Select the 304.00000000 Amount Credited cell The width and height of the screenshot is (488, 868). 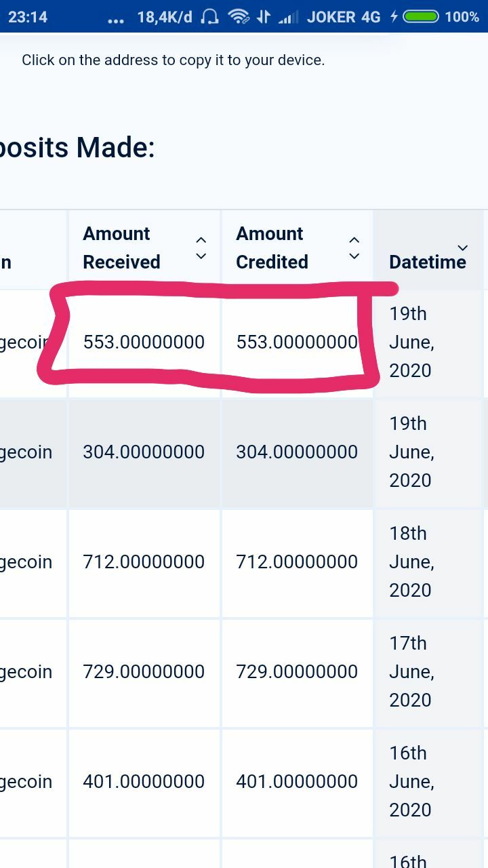[297, 452]
